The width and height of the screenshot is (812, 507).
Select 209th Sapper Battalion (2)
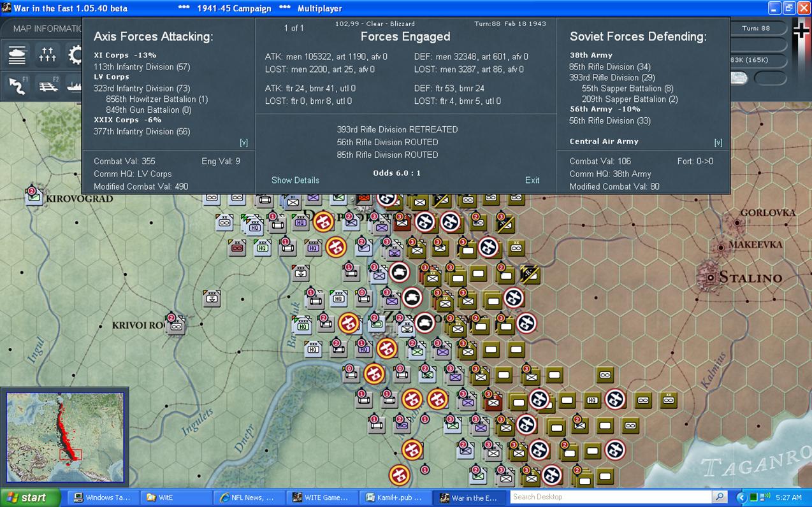point(630,99)
